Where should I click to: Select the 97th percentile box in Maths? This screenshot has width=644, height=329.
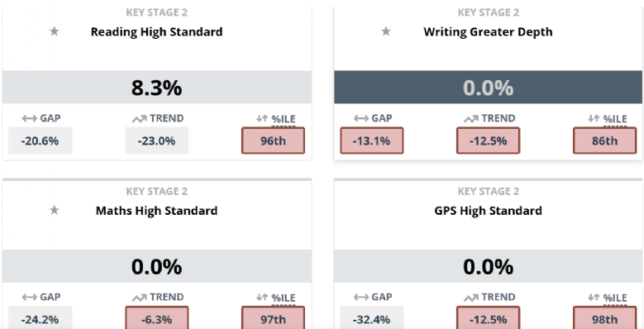273,318
